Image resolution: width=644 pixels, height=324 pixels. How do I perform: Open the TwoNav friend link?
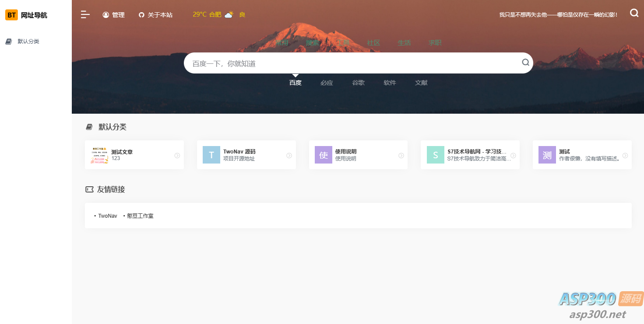(x=107, y=216)
